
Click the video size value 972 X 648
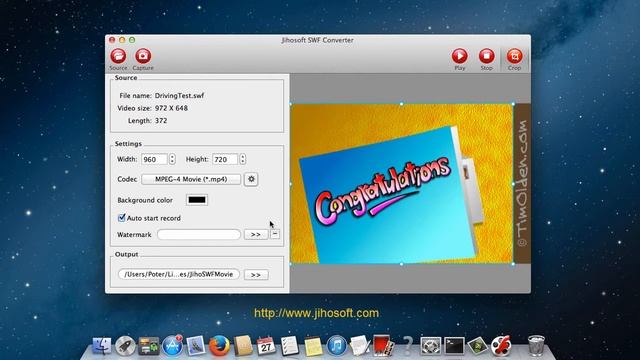click(x=171, y=108)
